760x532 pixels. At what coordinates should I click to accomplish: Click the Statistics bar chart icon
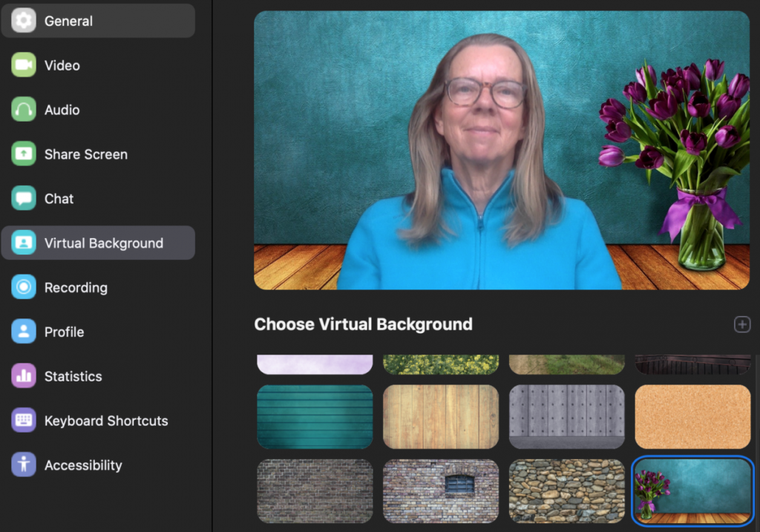point(24,376)
